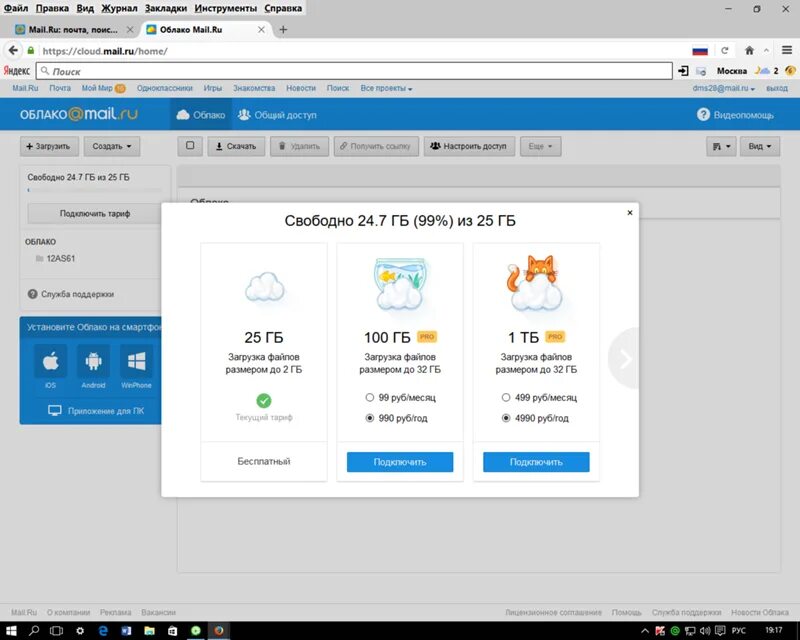
Task: Open the Файл menu
Action: [16, 8]
